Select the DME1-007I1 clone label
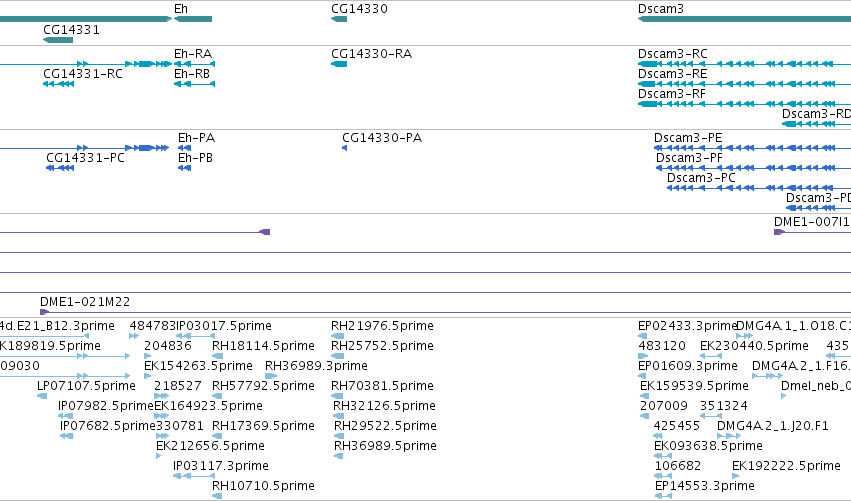 (x=811, y=221)
